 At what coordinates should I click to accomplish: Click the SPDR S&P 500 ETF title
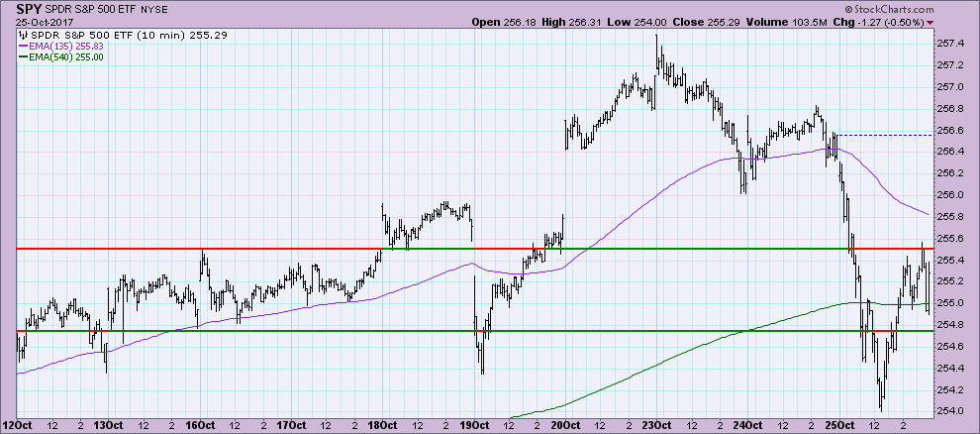coord(91,10)
